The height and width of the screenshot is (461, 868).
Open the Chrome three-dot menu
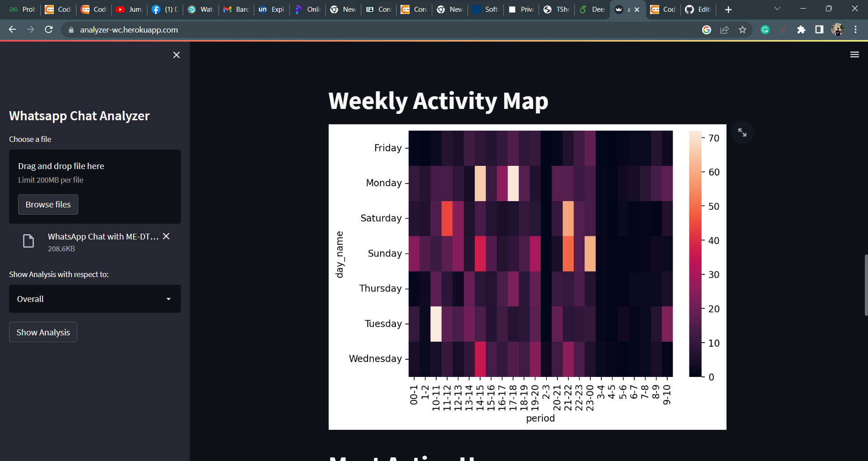click(856, 30)
